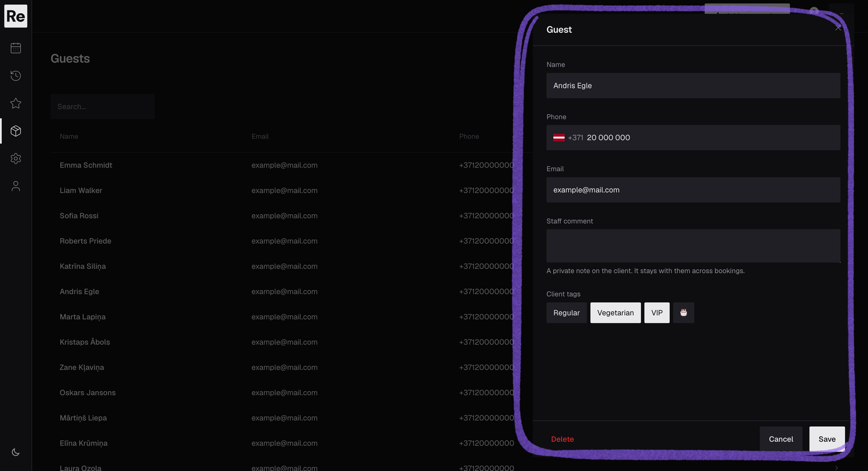Select Roberts Priede in guest list

point(86,241)
